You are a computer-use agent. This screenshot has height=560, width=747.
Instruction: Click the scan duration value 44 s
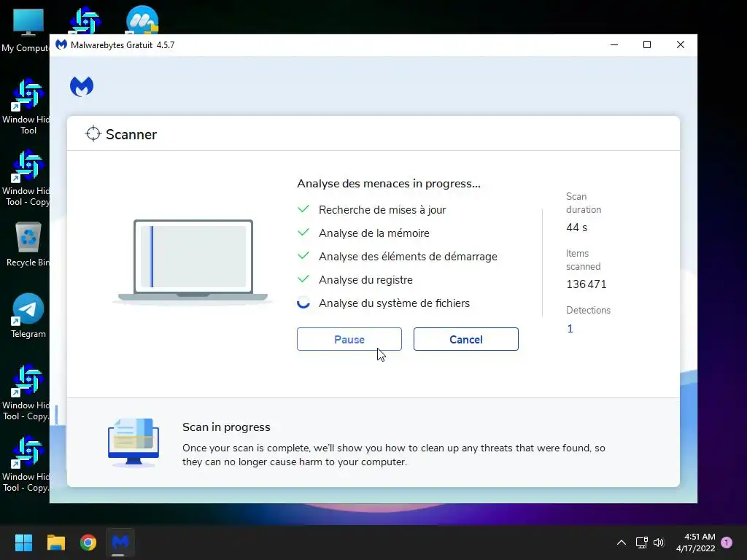576,227
